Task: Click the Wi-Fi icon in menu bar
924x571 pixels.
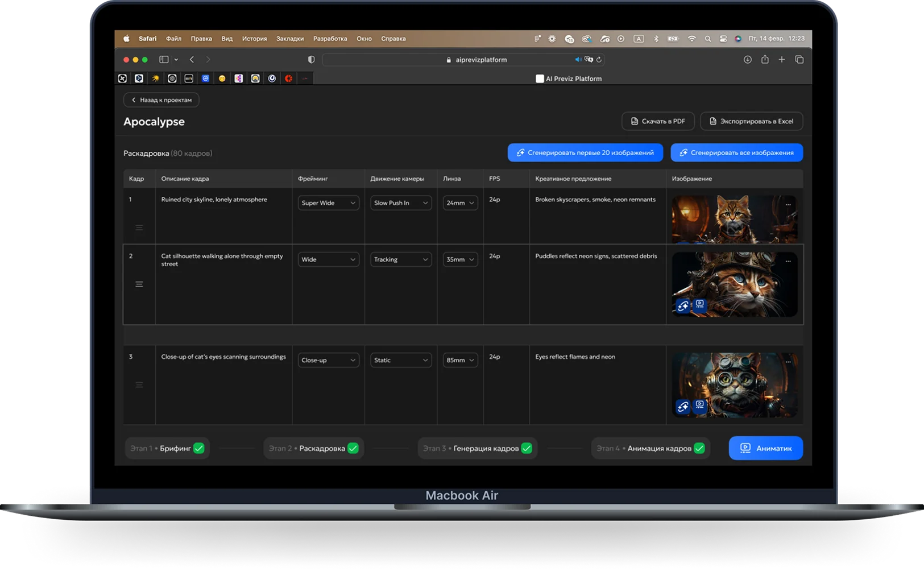Action: (x=692, y=39)
